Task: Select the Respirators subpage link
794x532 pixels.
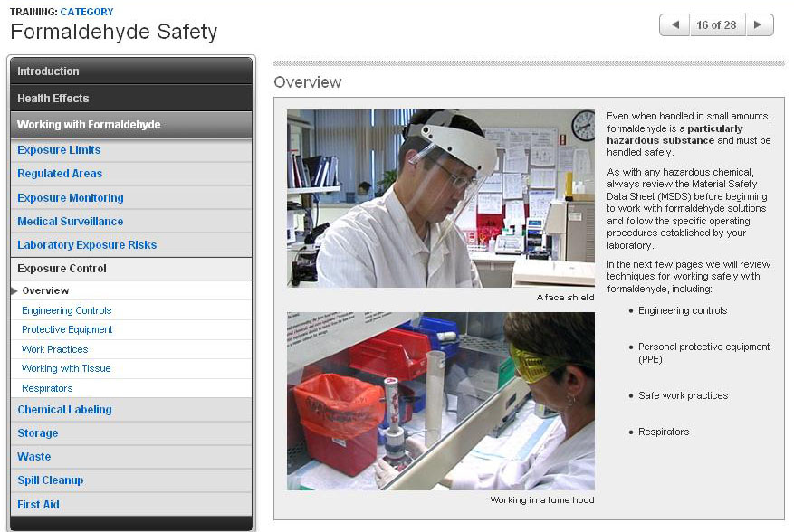Action: (x=47, y=389)
